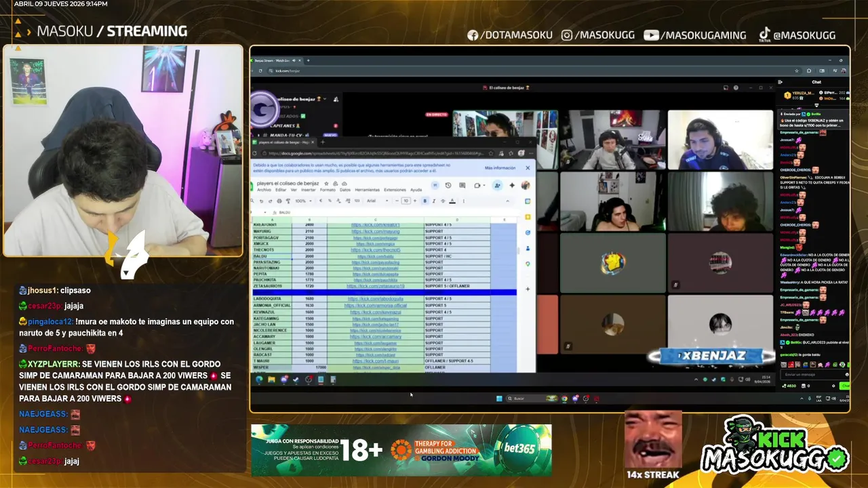This screenshot has height=488, width=868.
Task: Open the text color picker
Action: point(452,201)
